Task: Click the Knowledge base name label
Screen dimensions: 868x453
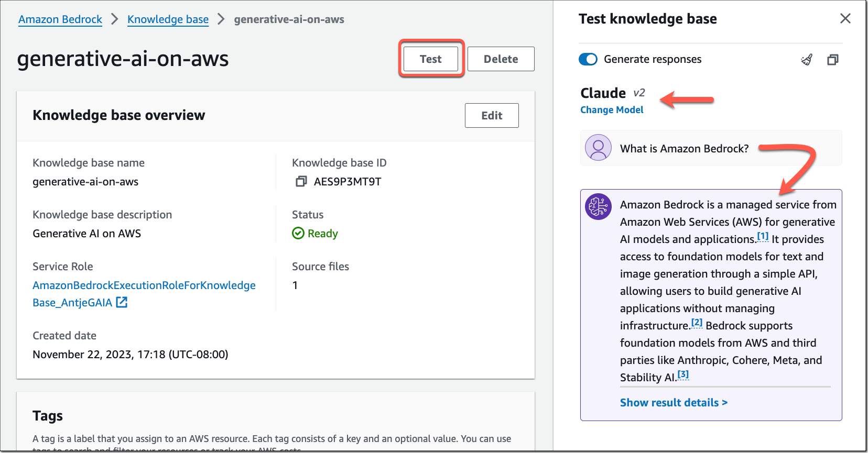Action: [x=89, y=163]
